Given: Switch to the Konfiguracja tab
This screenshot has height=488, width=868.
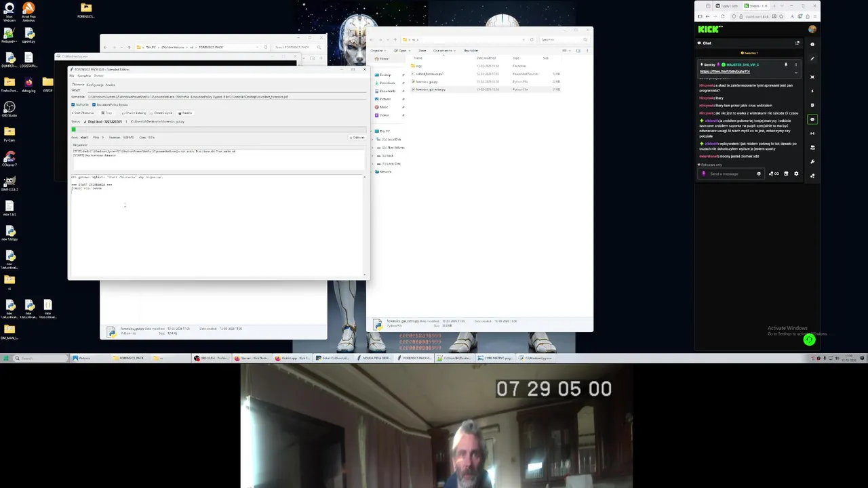Looking at the screenshot, I should 95,85.
